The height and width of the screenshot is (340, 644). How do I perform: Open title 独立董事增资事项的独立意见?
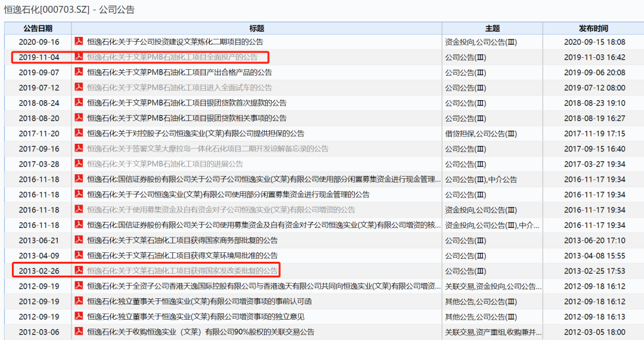(x=196, y=317)
